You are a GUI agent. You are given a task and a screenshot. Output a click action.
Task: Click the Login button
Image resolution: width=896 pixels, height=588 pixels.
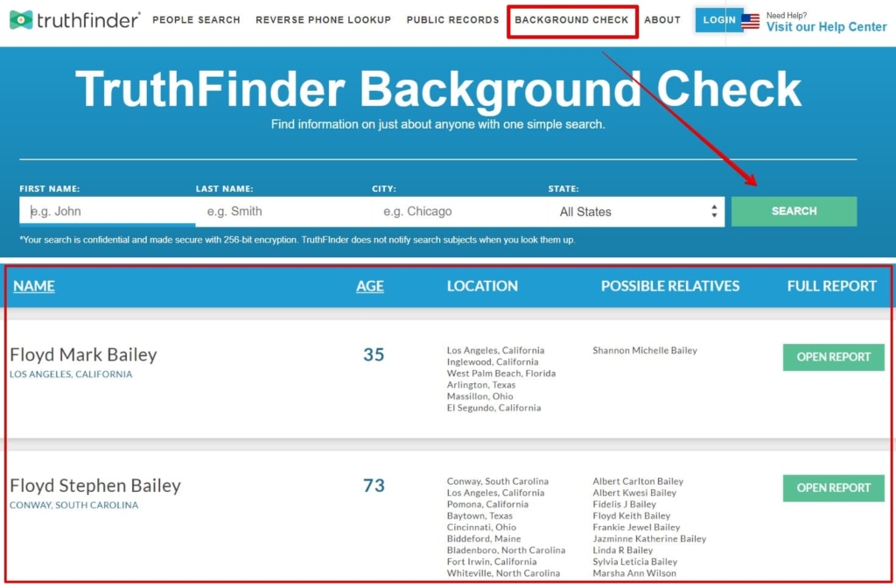click(719, 20)
